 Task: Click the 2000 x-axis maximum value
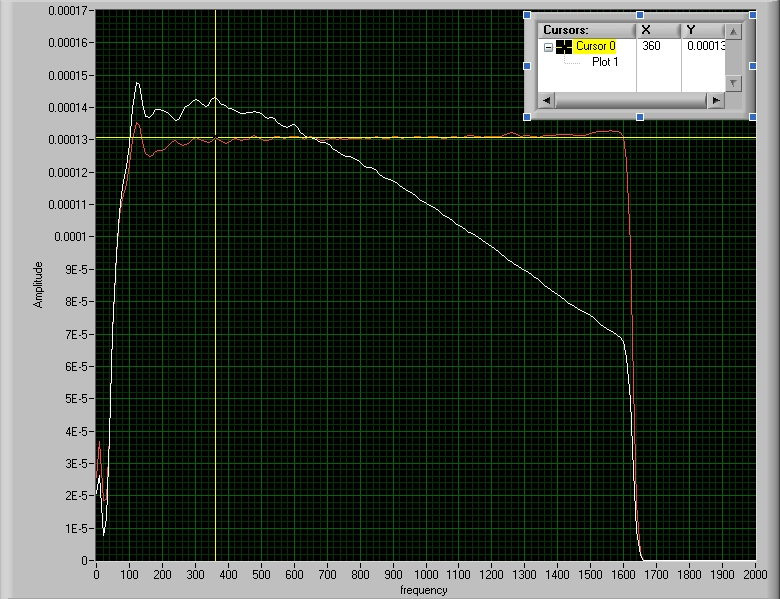(x=755, y=574)
